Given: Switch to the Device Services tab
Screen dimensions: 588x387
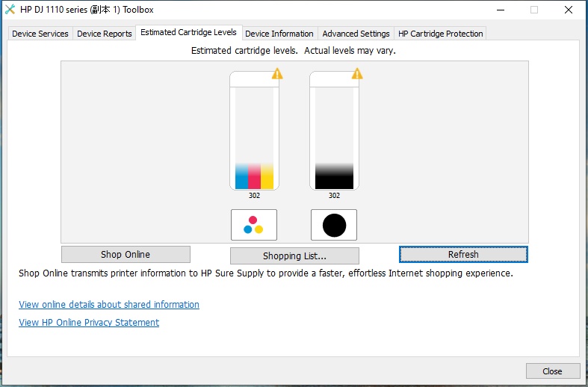Looking at the screenshot, I should coord(40,34).
